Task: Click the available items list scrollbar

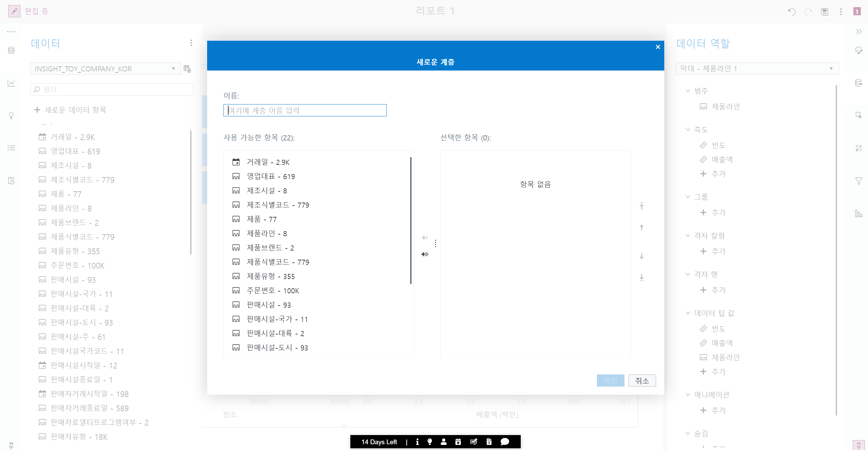Action: coord(411,221)
